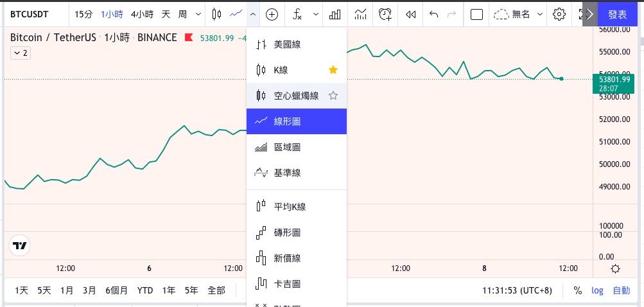Click the TradingView logo badge
The height and width of the screenshot is (307, 644).
tap(19, 245)
